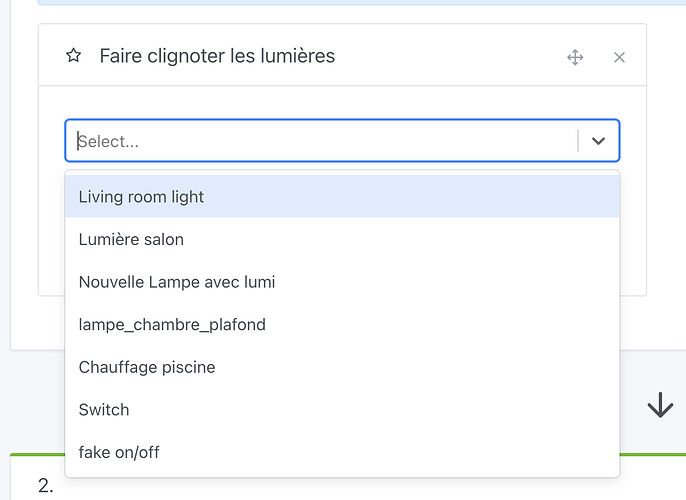Click empty header space of the action card

click(450, 56)
